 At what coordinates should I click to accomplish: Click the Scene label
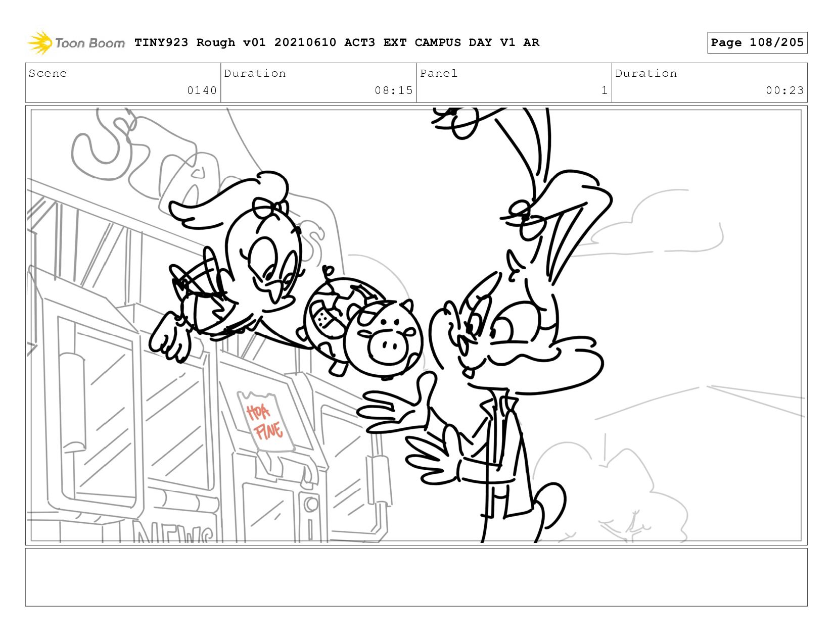pyautogui.click(x=48, y=73)
